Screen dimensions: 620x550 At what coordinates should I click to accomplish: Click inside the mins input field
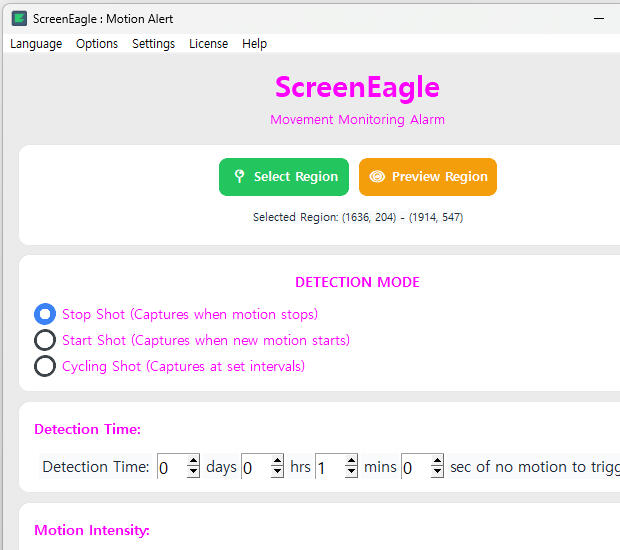329,467
